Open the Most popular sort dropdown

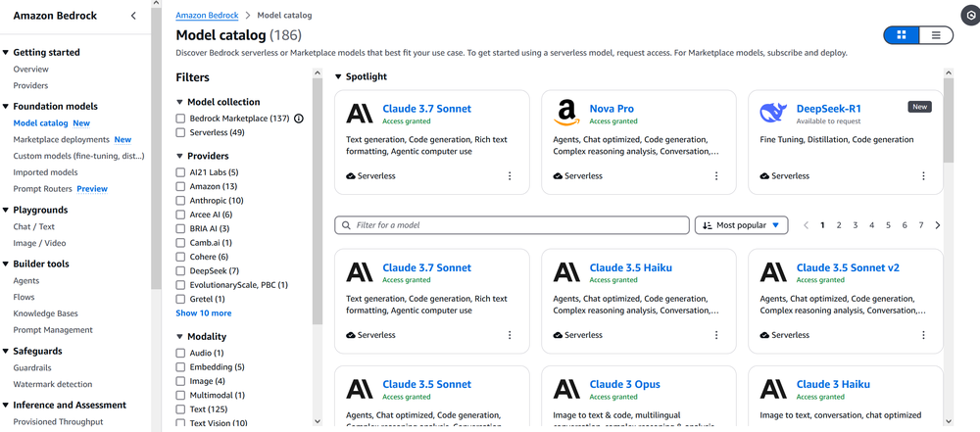(x=742, y=225)
